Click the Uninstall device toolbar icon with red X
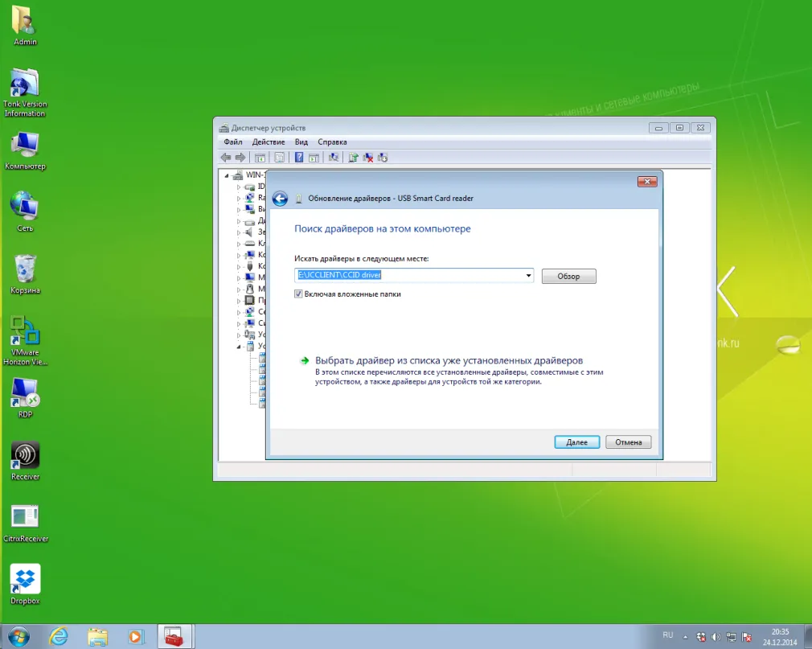 click(x=368, y=158)
